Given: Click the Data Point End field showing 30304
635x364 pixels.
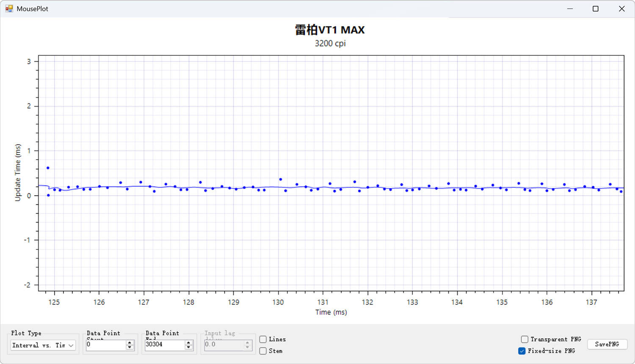Looking at the screenshot, I should pos(164,345).
